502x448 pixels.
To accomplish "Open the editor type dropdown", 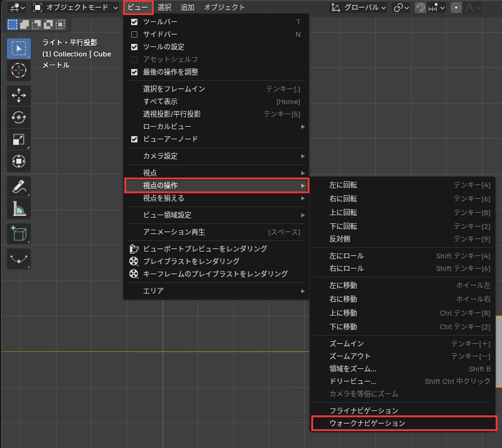I will click(18, 8).
